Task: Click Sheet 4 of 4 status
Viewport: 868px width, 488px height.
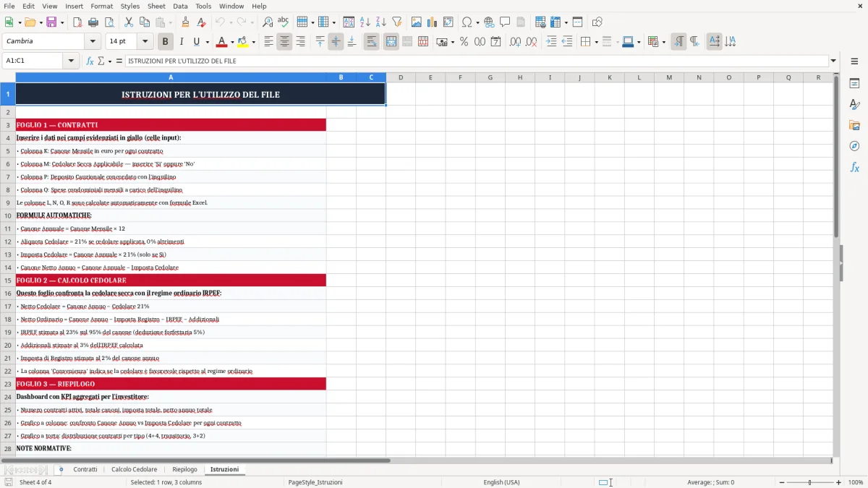Action: [35, 482]
